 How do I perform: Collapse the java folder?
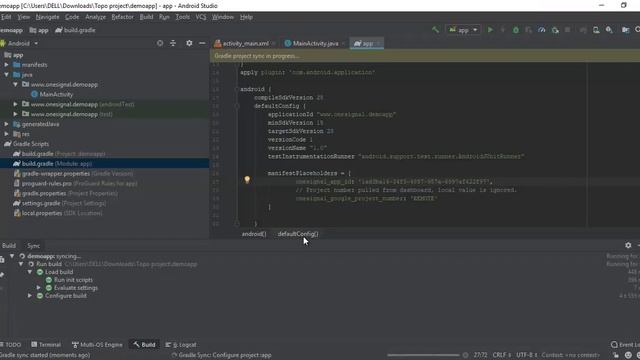7,75
